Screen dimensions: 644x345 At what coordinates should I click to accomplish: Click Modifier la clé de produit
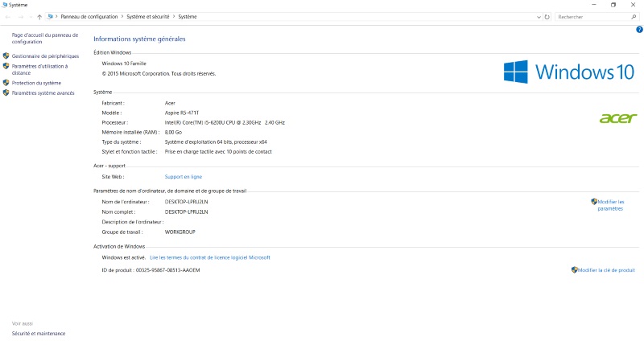click(606, 270)
